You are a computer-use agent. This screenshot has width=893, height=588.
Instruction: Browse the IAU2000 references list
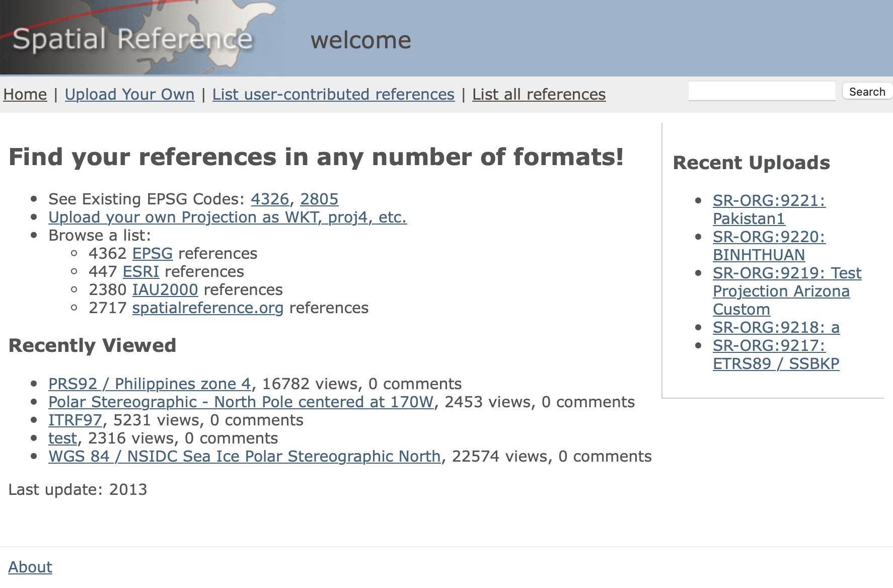pos(165,290)
